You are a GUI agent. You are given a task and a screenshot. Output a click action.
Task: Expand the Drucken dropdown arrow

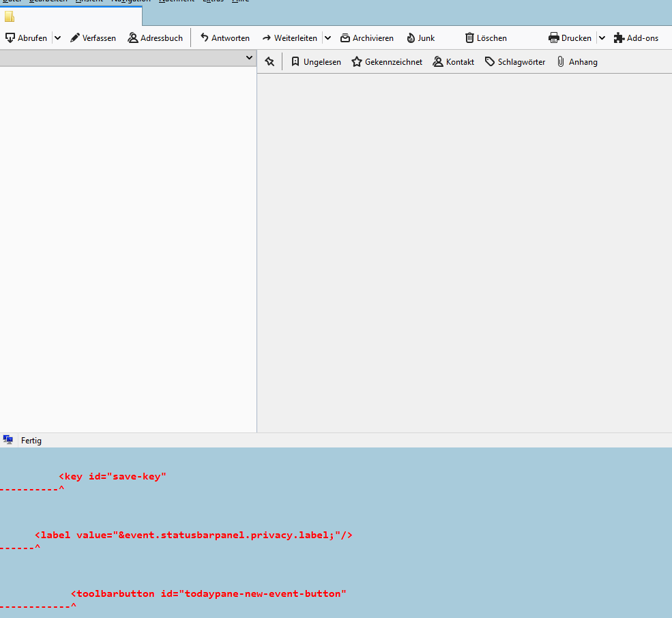pyautogui.click(x=602, y=38)
